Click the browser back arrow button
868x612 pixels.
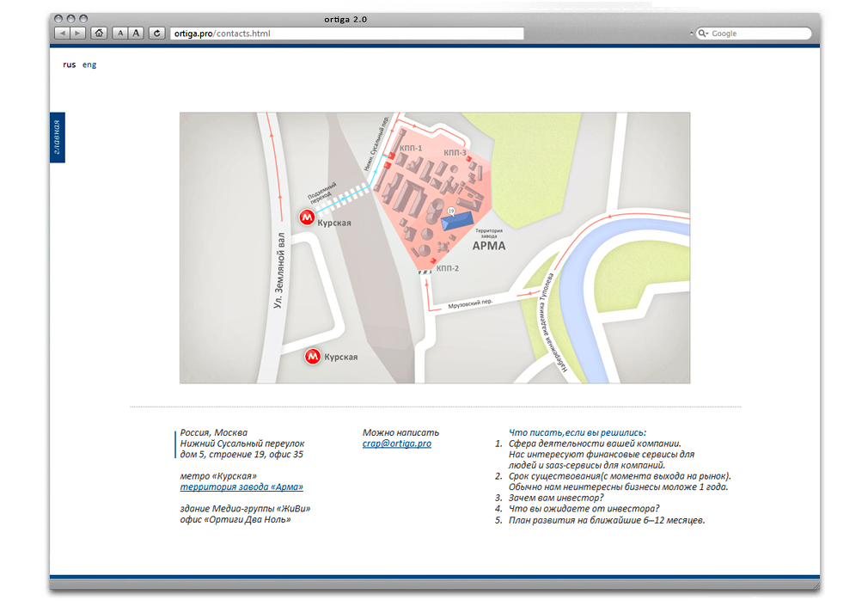tap(63, 34)
